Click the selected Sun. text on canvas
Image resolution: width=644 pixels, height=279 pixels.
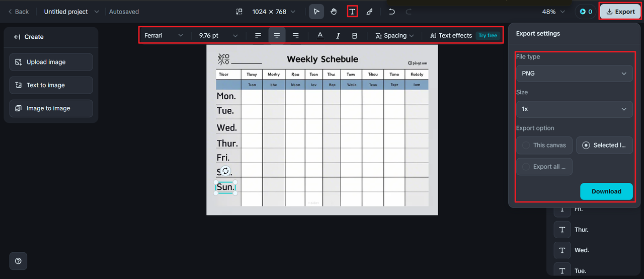point(225,187)
